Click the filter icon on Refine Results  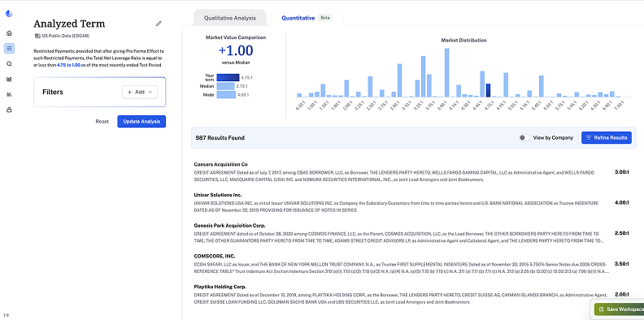point(589,138)
